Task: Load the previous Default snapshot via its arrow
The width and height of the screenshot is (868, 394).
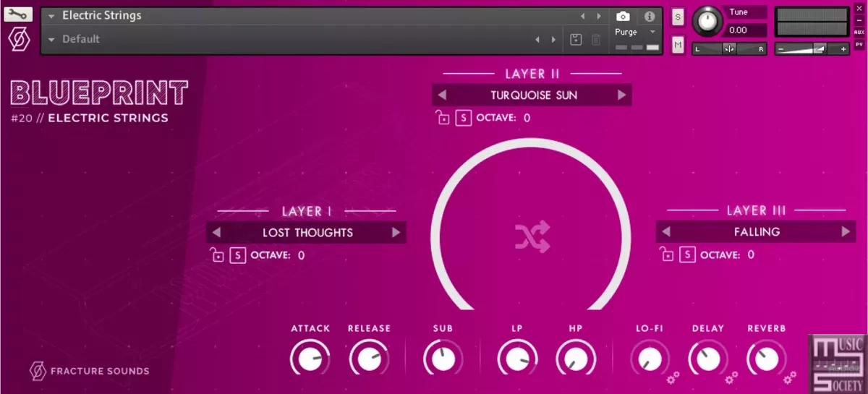Action: (537, 40)
